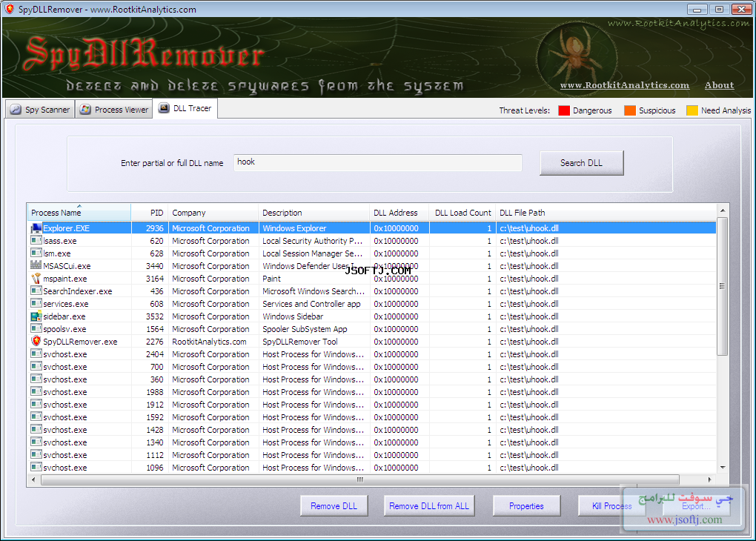This screenshot has width=756, height=541.
Task: Click the SpyDLLRemover.exe shield icon
Action: (x=36, y=342)
